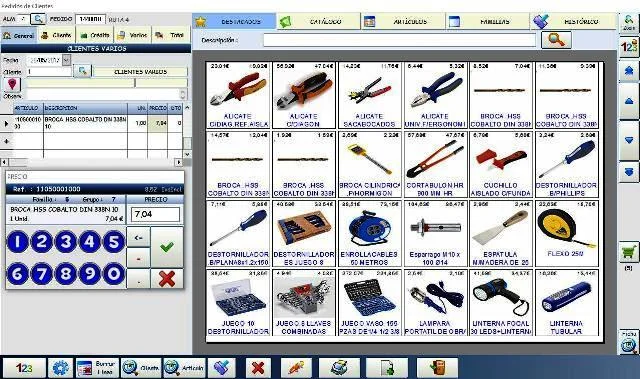The image size is (640, 379).
Task: Select the ALICATE SACABOCADOS product thumbnail
Action: click(369, 95)
